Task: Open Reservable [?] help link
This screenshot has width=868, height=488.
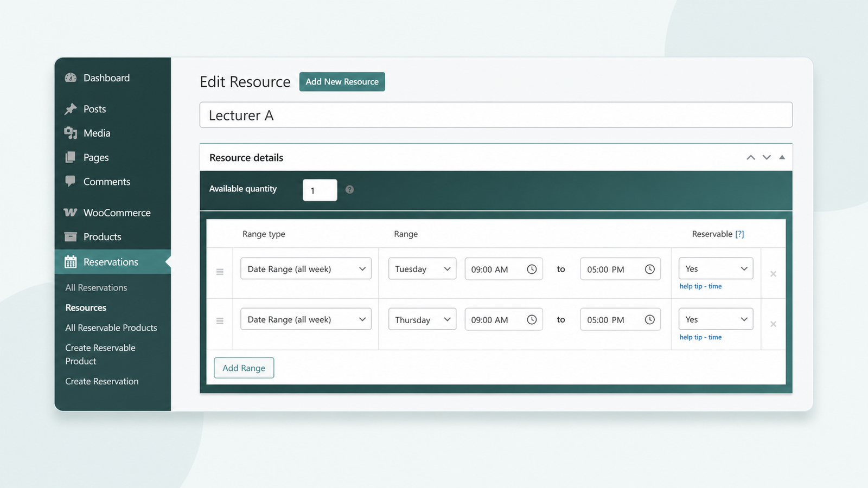Action: (739, 234)
